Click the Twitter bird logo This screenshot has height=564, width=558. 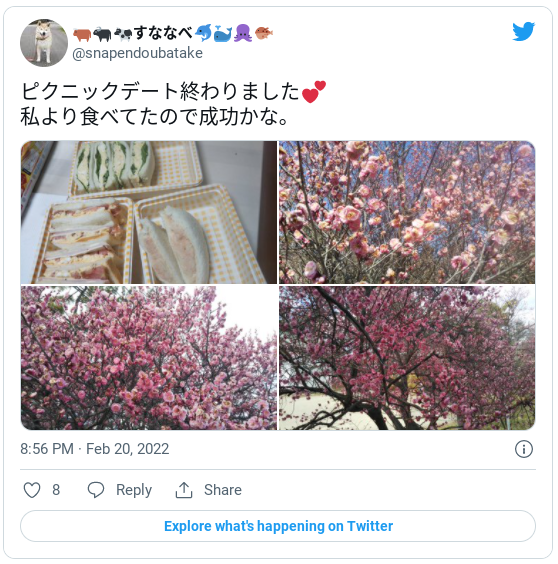tap(523, 31)
